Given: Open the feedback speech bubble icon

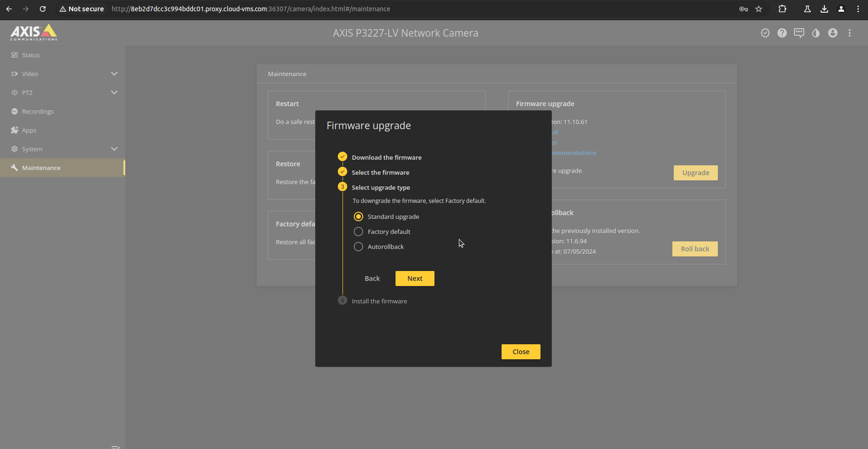Looking at the screenshot, I should [799, 33].
